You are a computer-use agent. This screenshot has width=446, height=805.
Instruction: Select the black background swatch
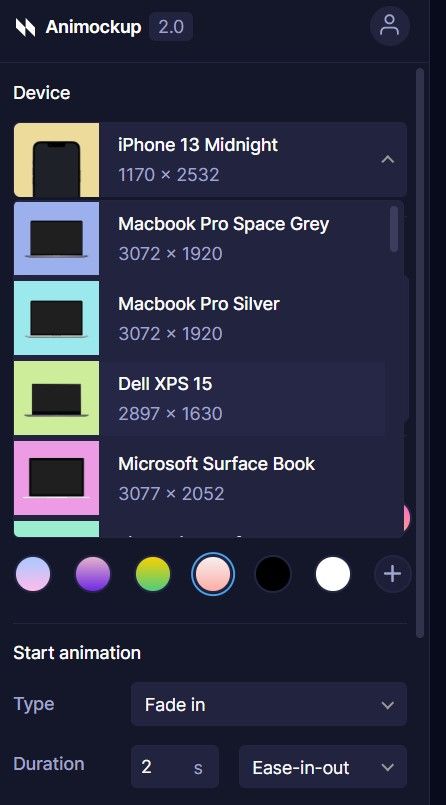(273, 574)
